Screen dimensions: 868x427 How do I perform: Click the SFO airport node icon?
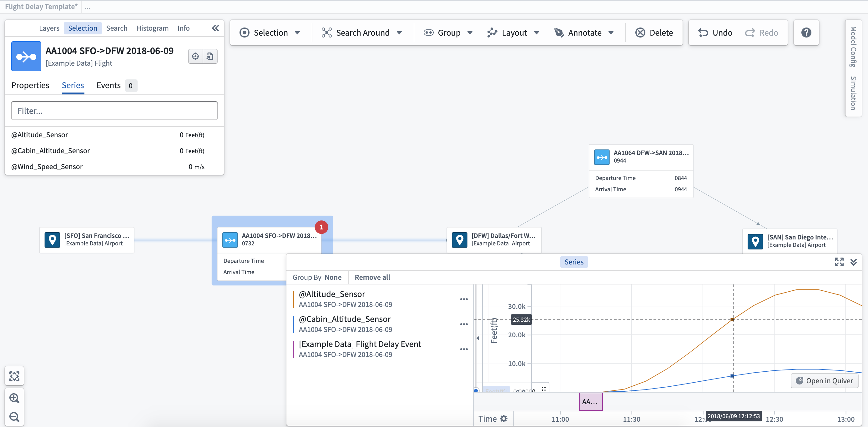pyautogui.click(x=52, y=240)
